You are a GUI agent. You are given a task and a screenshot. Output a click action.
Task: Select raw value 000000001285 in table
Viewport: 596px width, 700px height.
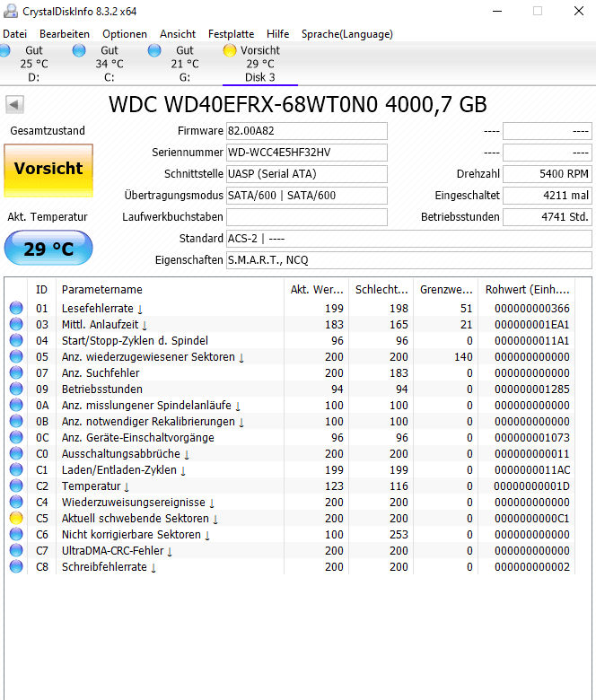pyautogui.click(x=531, y=389)
